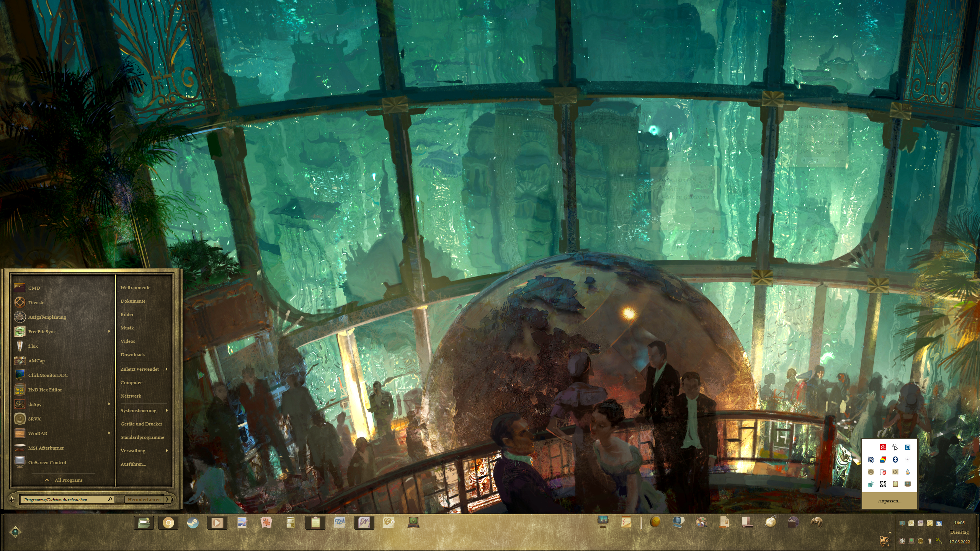The height and width of the screenshot is (551, 980).
Task: Click the Start orb button
Action: [x=15, y=532]
